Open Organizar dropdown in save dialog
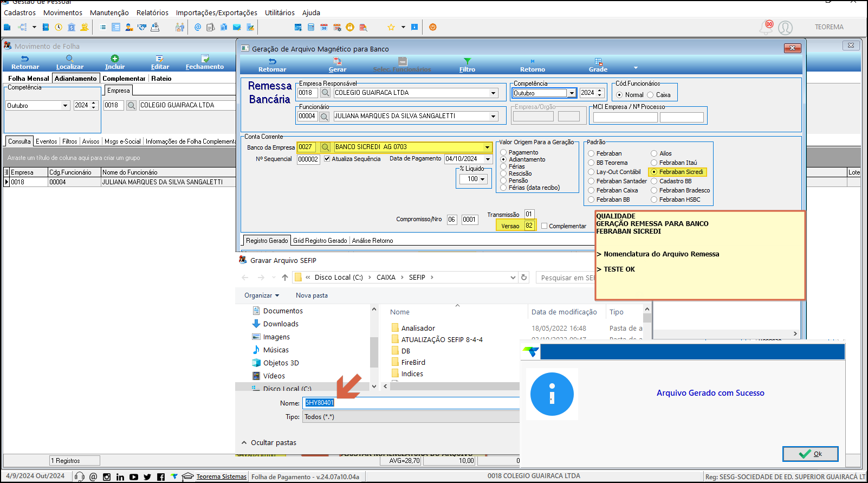The image size is (868, 483). (262, 295)
